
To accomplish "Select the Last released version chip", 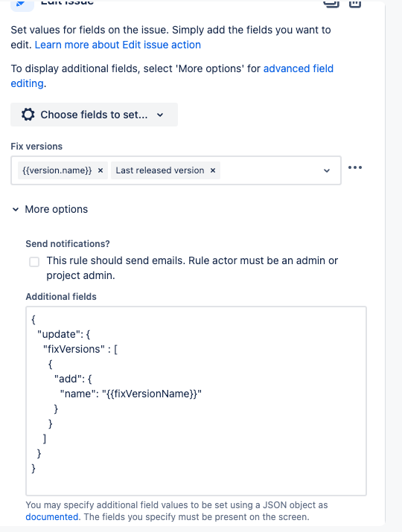I will 160,170.
